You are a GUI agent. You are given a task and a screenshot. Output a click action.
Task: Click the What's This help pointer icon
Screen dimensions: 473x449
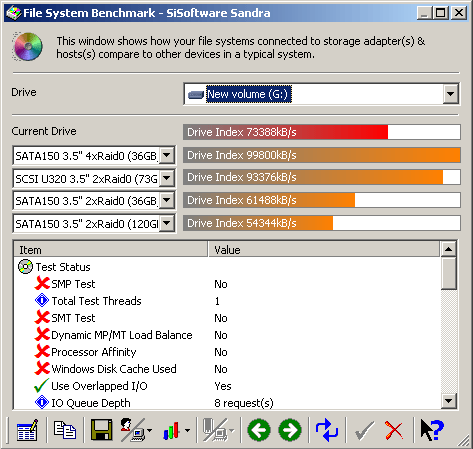pyautogui.click(x=432, y=430)
